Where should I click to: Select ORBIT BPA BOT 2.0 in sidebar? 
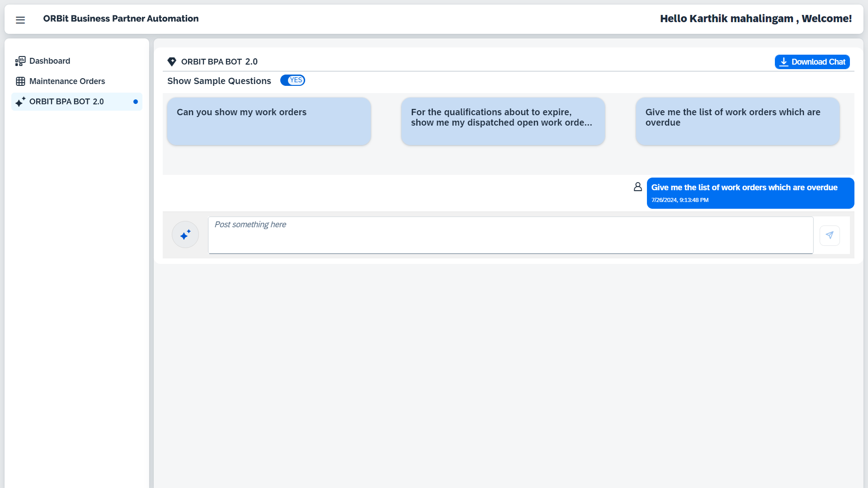point(66,102)
